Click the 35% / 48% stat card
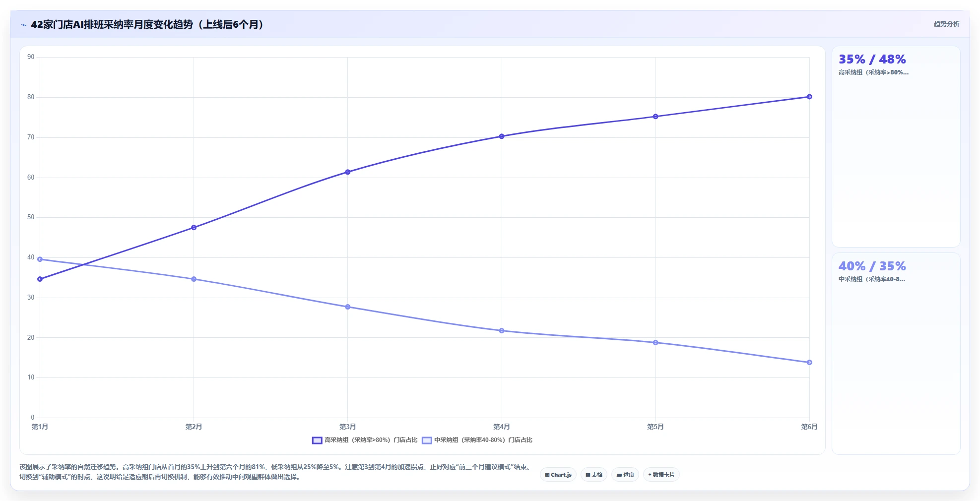This screenshot has width=980, height=501. point(896,147)
